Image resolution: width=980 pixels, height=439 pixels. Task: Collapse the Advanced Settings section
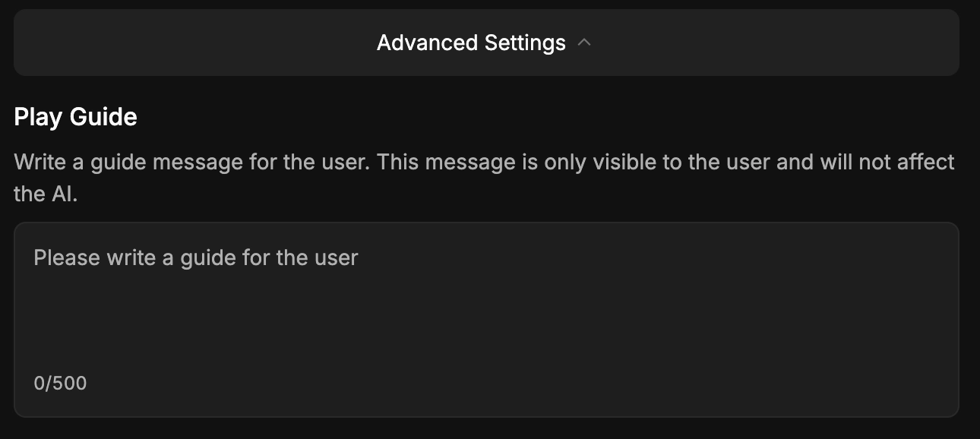coord(486,43)
